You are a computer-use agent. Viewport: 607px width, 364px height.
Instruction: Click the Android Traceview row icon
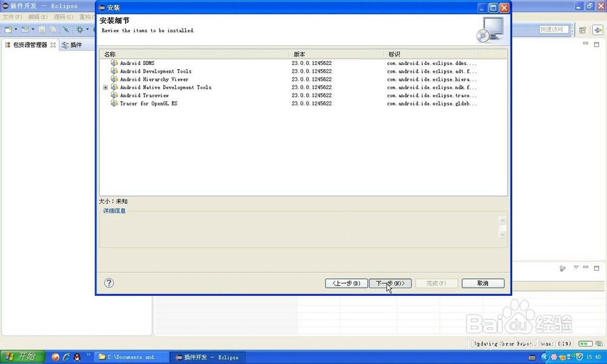coord(114,95)
